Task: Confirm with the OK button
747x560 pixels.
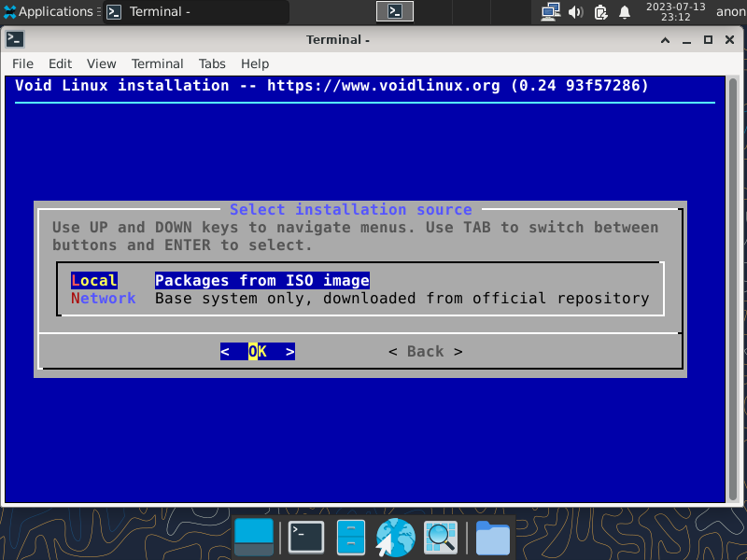Action: 258,352
